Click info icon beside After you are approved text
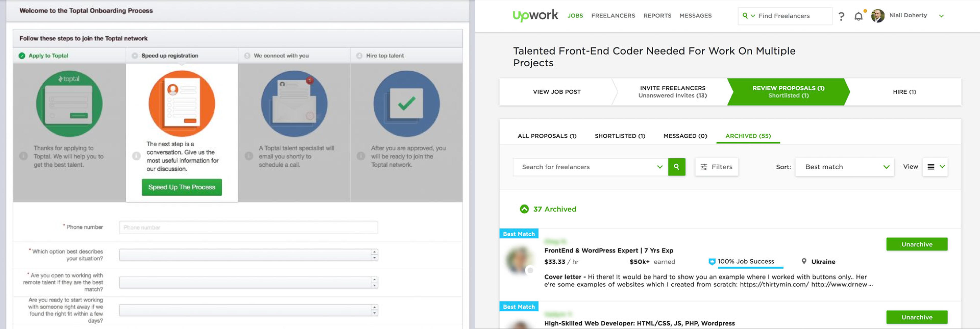Image resolution: width=980 pixels, height=329 pixels. (361, 156)
